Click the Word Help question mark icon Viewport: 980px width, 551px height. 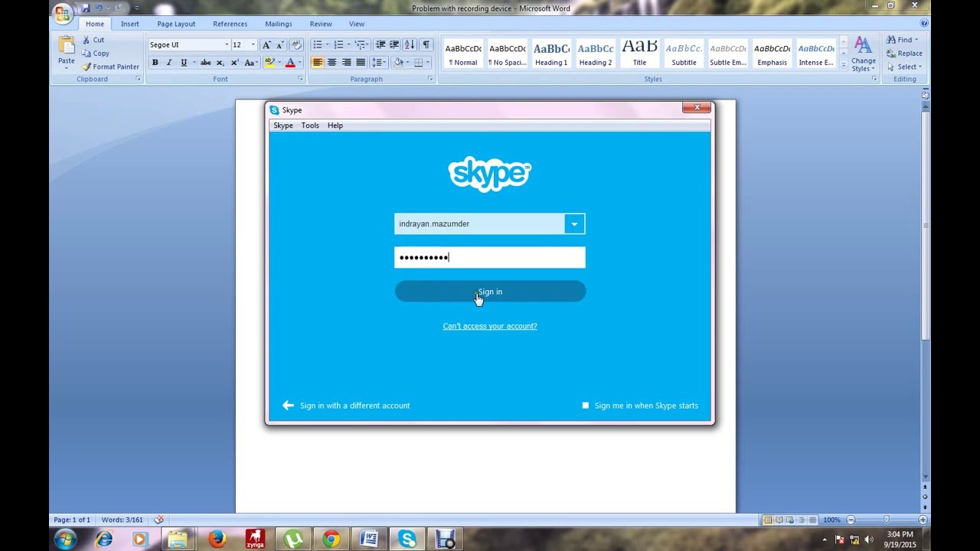point(924,24)
